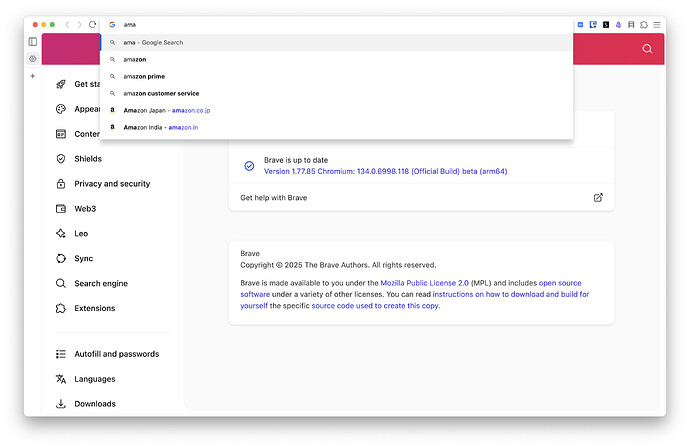The image size is (690, 448).
Task: Choose 'amazon customer service' suggestion
Action: [161, 93]
